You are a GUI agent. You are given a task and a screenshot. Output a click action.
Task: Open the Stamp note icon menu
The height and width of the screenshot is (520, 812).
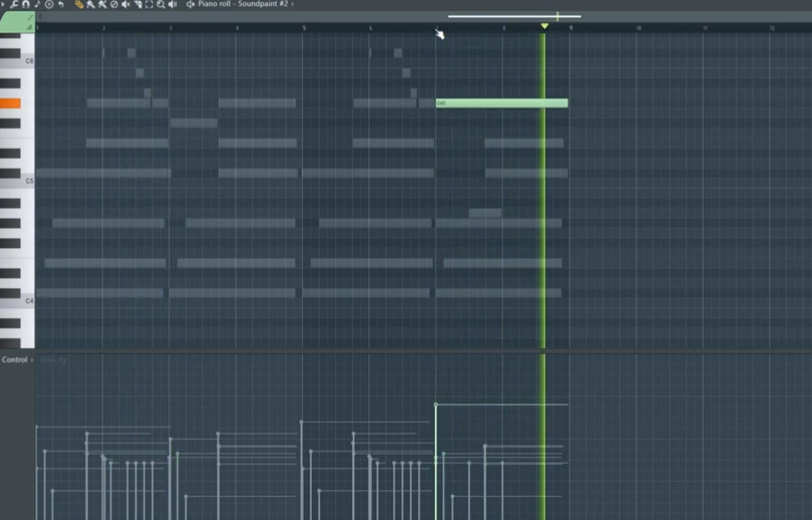pos(37,4)
